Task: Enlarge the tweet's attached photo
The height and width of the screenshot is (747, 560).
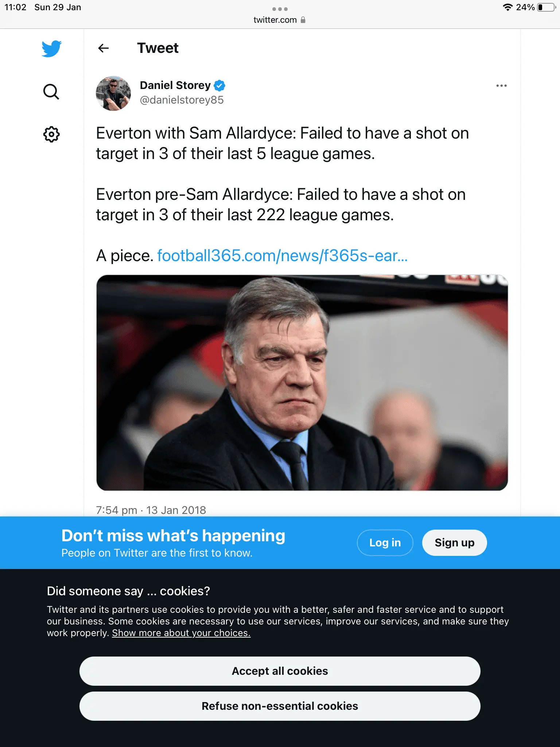Action: [x=302, y=382]
